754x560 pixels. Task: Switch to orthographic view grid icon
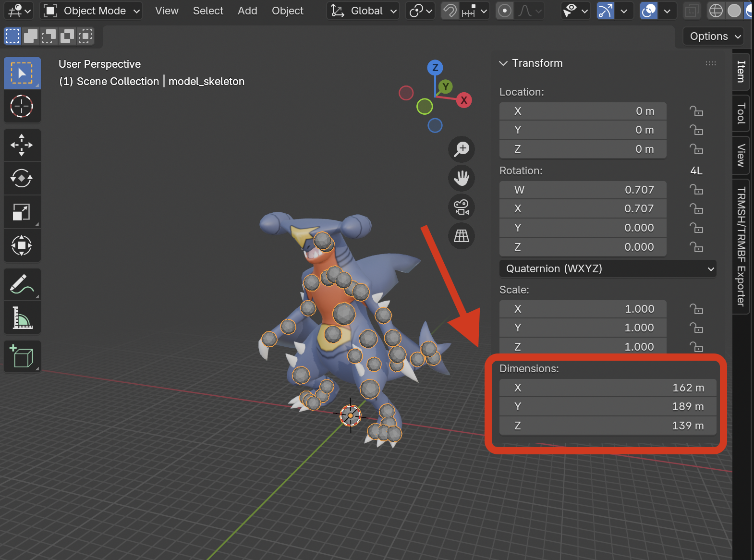(x=462, y=236)
